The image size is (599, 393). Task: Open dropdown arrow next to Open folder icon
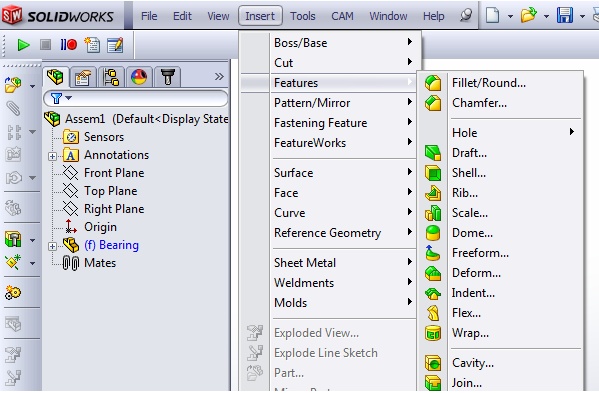click(x=546, y=16)
